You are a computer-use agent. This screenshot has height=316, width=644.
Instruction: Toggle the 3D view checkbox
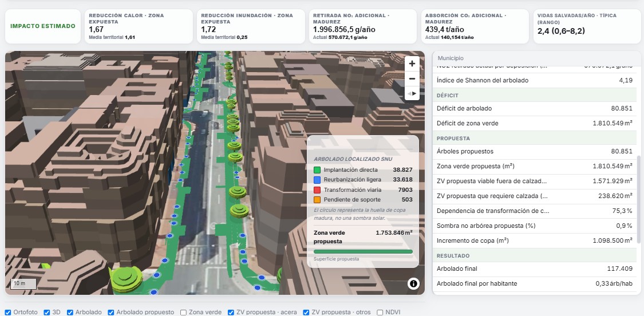pos(46,313)
